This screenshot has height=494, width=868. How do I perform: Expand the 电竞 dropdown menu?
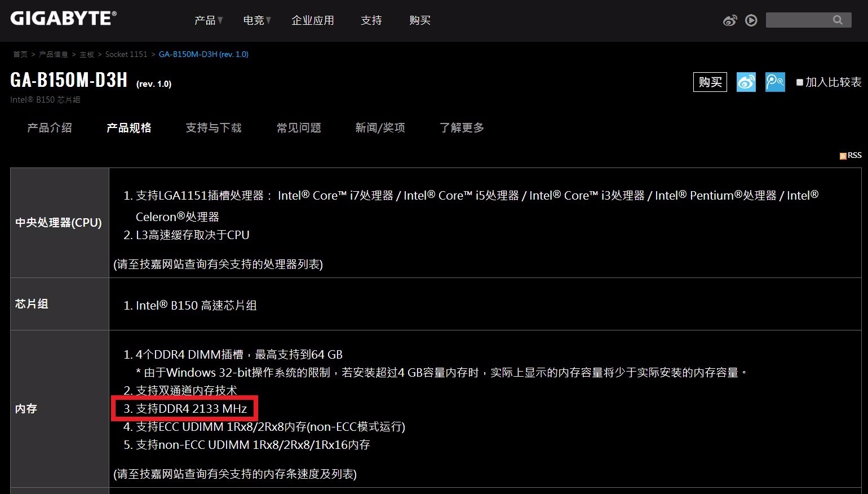257,20
